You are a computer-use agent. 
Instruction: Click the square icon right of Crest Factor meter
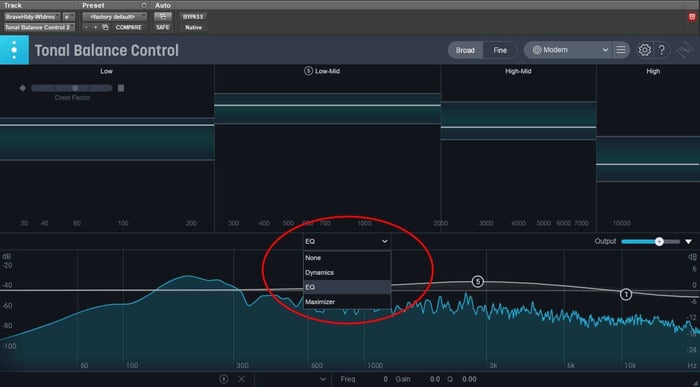pos(121,88)
